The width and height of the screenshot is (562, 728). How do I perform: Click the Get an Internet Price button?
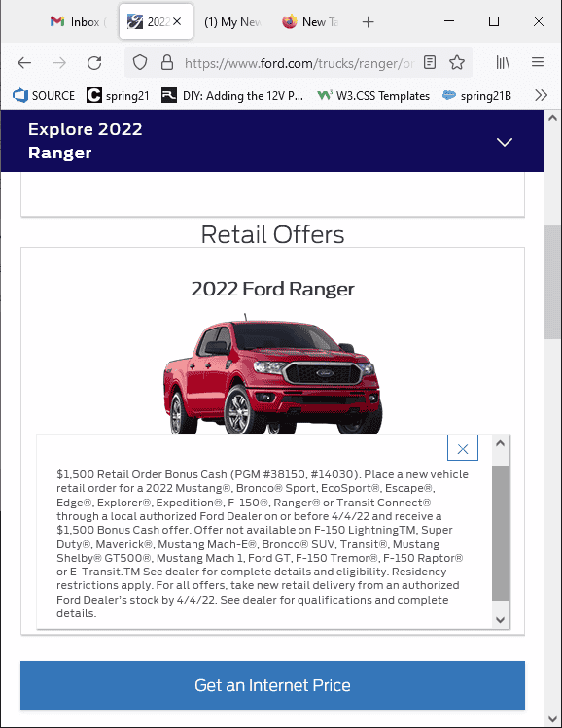[x=272, y=685]
